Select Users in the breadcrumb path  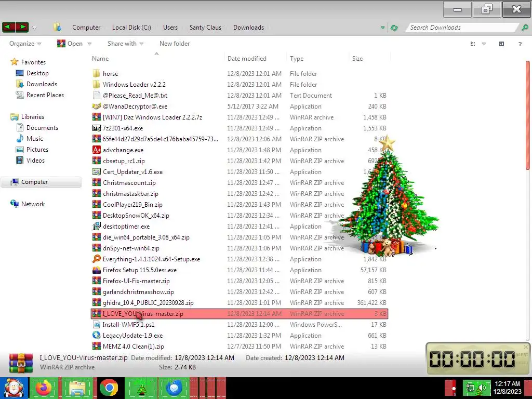[170, 28]
